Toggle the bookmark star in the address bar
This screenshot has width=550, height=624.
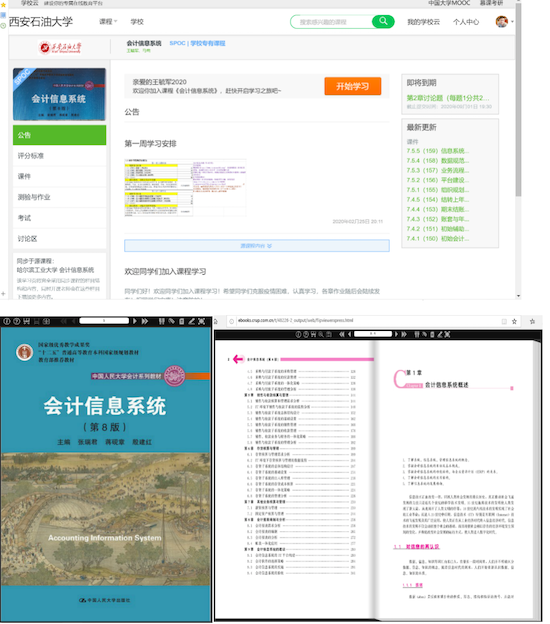514,321
